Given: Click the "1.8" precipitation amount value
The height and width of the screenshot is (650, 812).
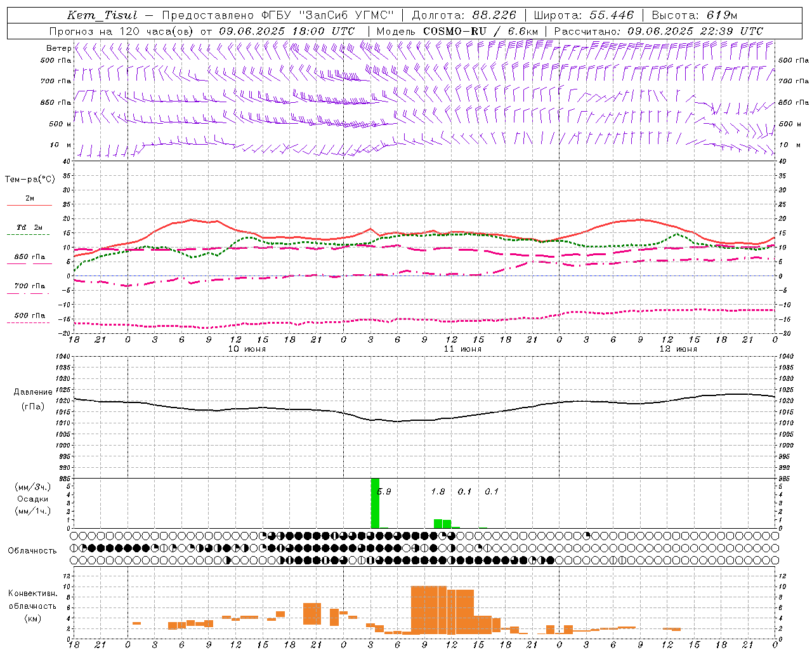Looking at the screenshot, I should pyautogui.click(x=438, y=491).
